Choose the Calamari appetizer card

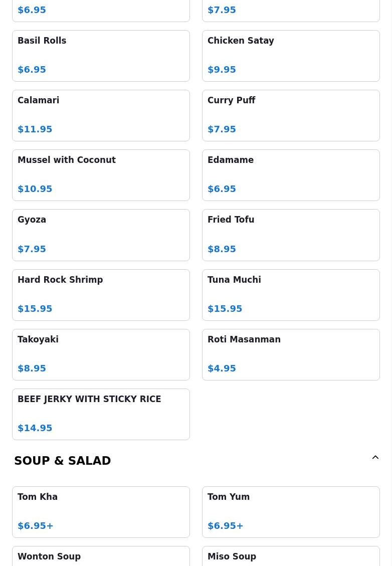click(x=101, y=115)
